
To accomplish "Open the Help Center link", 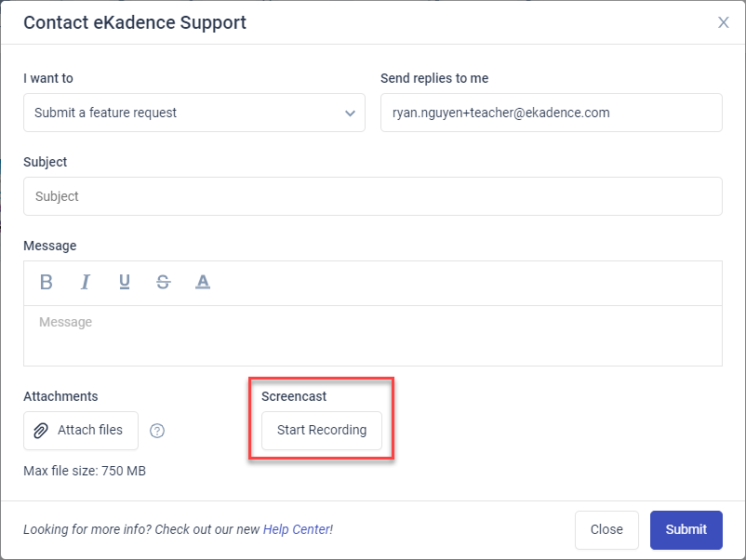I will pos(297,529).
